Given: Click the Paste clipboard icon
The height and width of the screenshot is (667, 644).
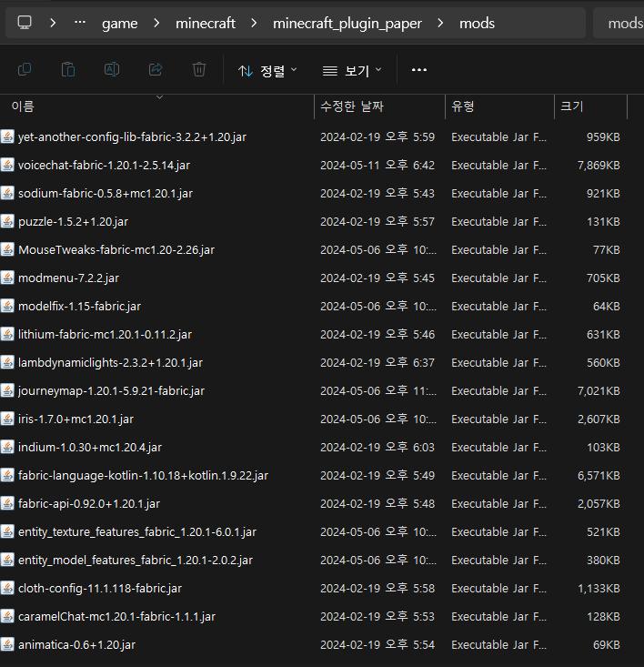Looking at the screenshot, I should pyautogui.click(x=68, y=70).
